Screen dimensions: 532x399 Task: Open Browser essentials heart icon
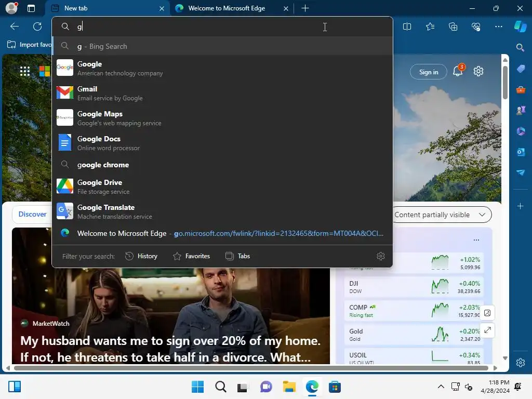pyautogui.click(x=476, y=26)
